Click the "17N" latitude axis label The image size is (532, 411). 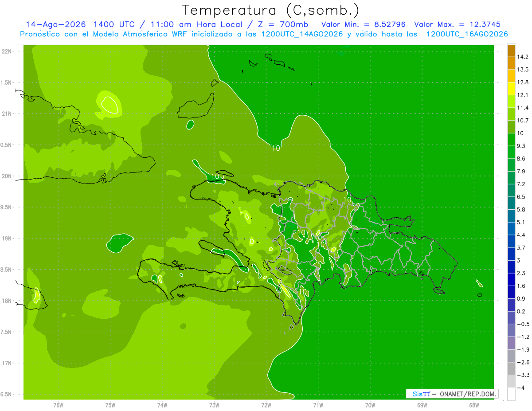pyautogui.click(x=6, y=364)
